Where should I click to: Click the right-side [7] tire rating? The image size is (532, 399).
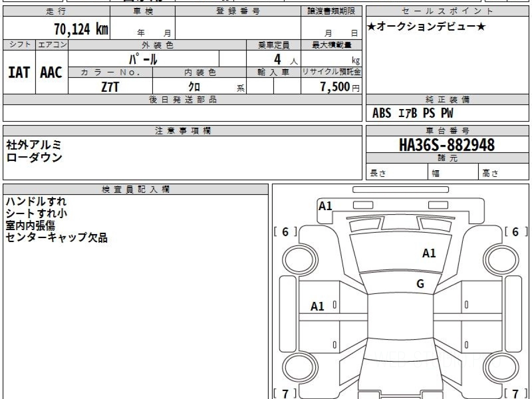pos(516,393)
